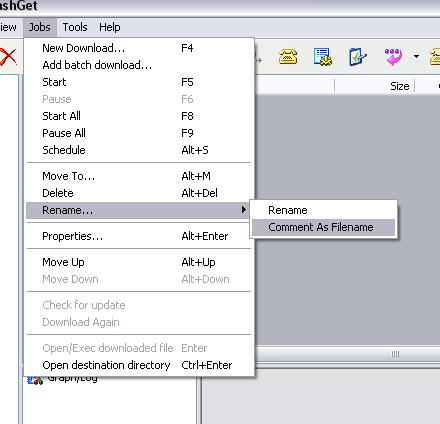This screenshot has width=440, height=424.
Task: Click the red X delete icon
Action: point(7,56)
